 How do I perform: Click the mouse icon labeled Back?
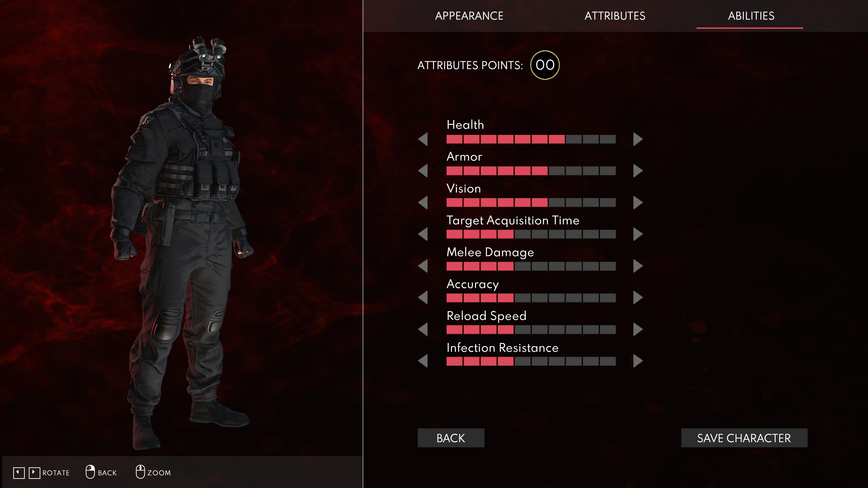pyautogui.click(x=90, y=472)
